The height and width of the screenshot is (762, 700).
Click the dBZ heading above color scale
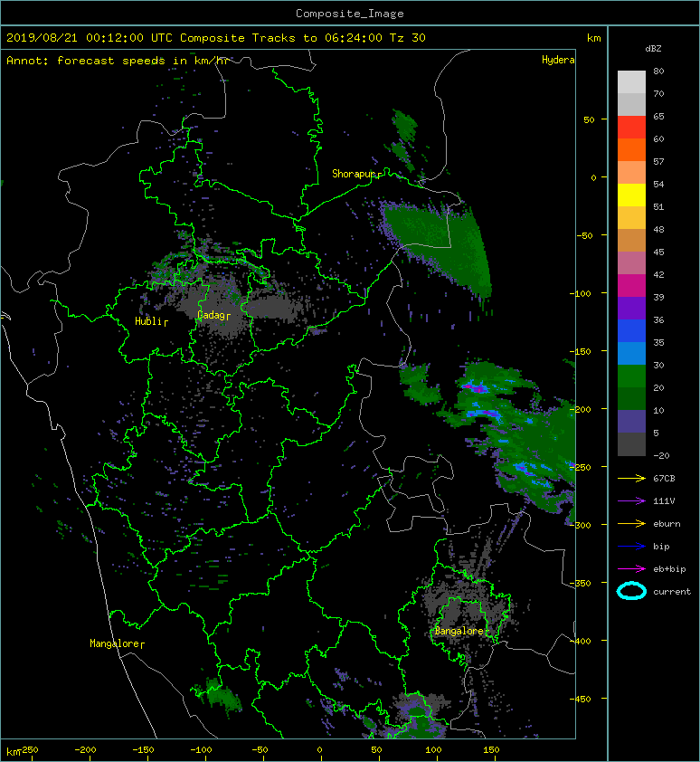click(653, 49)
